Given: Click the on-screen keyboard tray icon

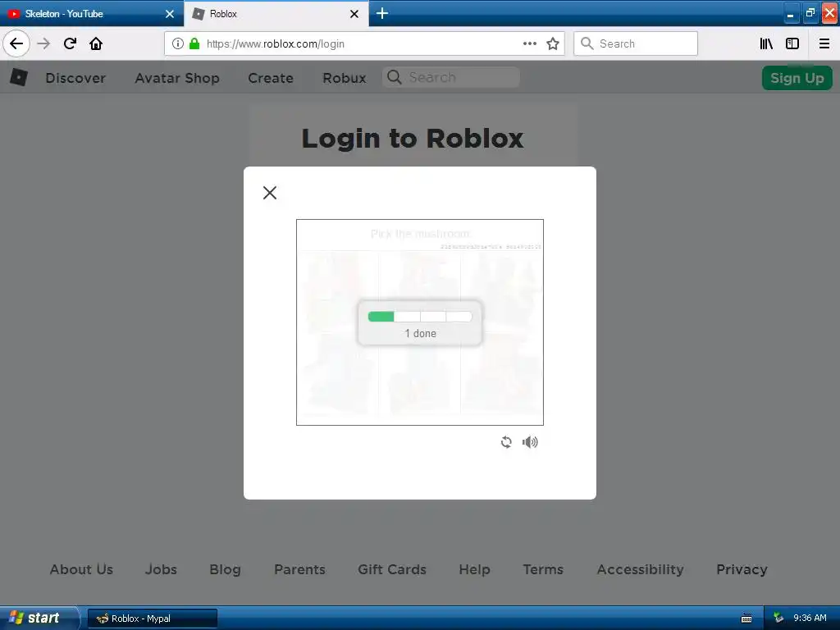Looking at the screenshot, I should (746, 619).
